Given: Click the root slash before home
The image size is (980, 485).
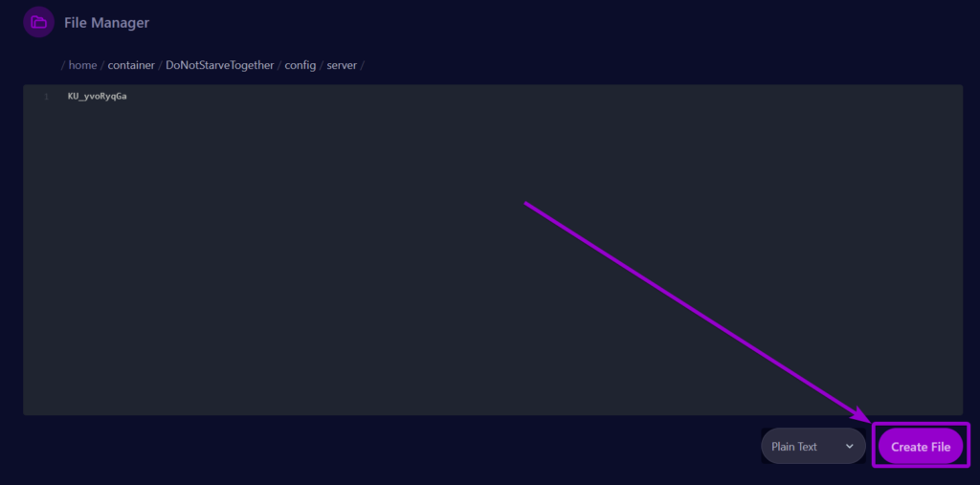Looking at the screenshot, I should coord(63,65).
